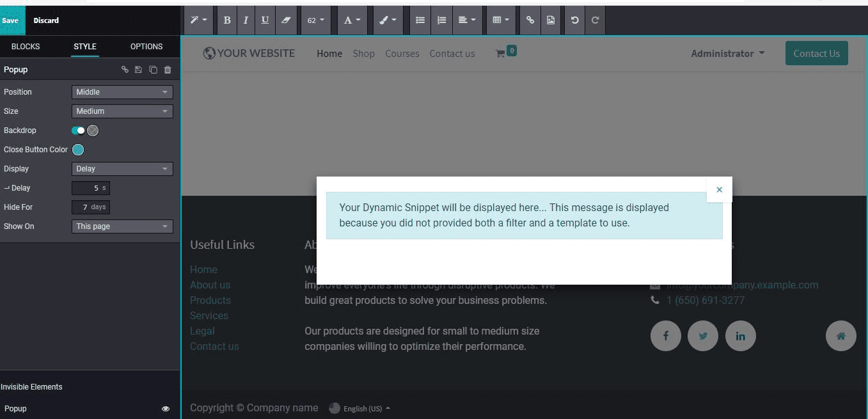Insert an unordered bullet list
Viewport: 868px width, 419px height.
pyautogui.click(x=420, y=20)
